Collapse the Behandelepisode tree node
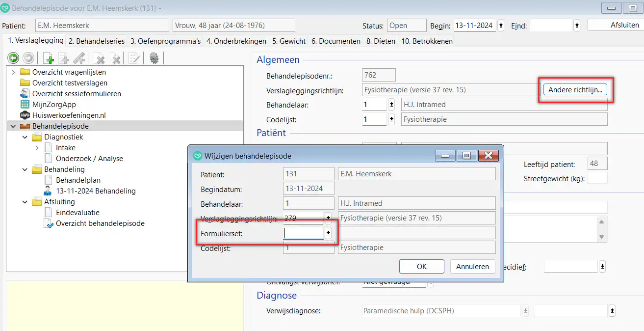 [x=13, y=126]
